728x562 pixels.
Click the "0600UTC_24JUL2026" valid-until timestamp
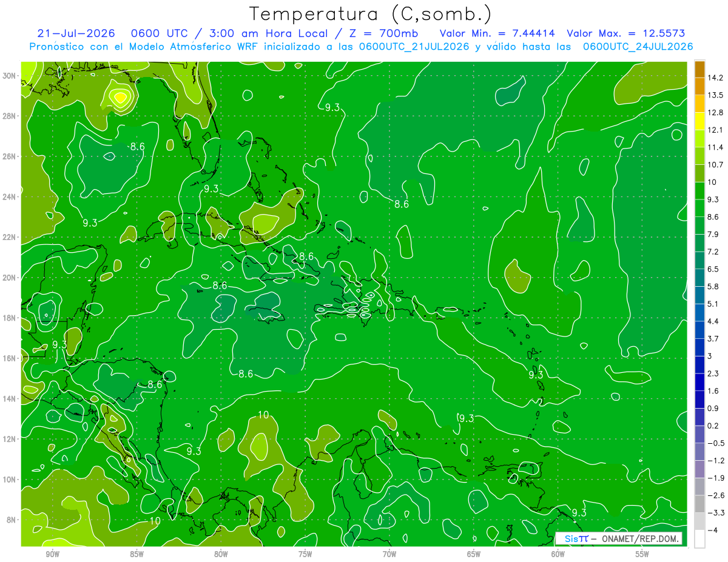click(x=638, y=47)
